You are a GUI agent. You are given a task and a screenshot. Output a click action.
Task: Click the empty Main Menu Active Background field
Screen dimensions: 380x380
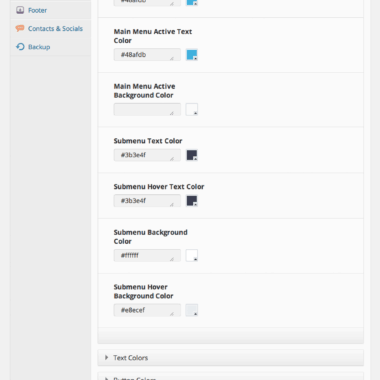[147, 109]
